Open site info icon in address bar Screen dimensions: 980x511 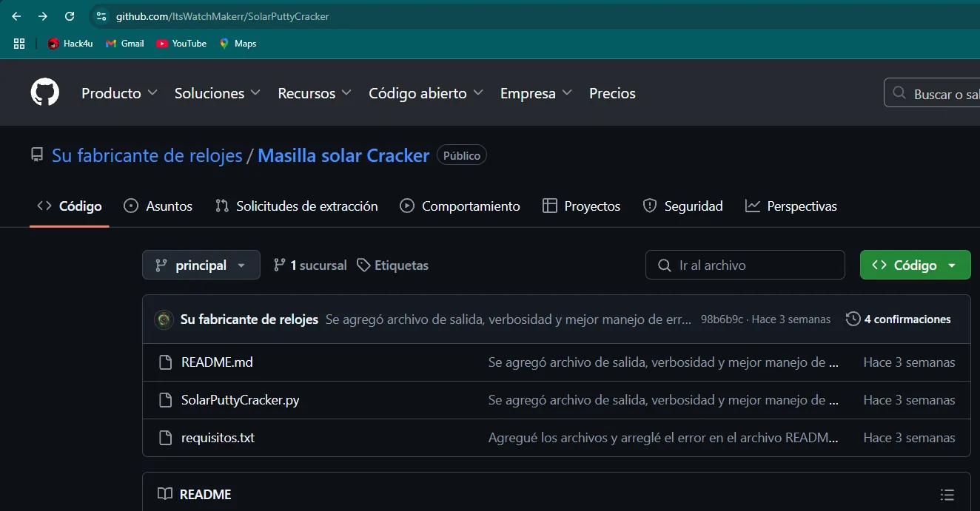pyautogui.click(x=101, y=16)
